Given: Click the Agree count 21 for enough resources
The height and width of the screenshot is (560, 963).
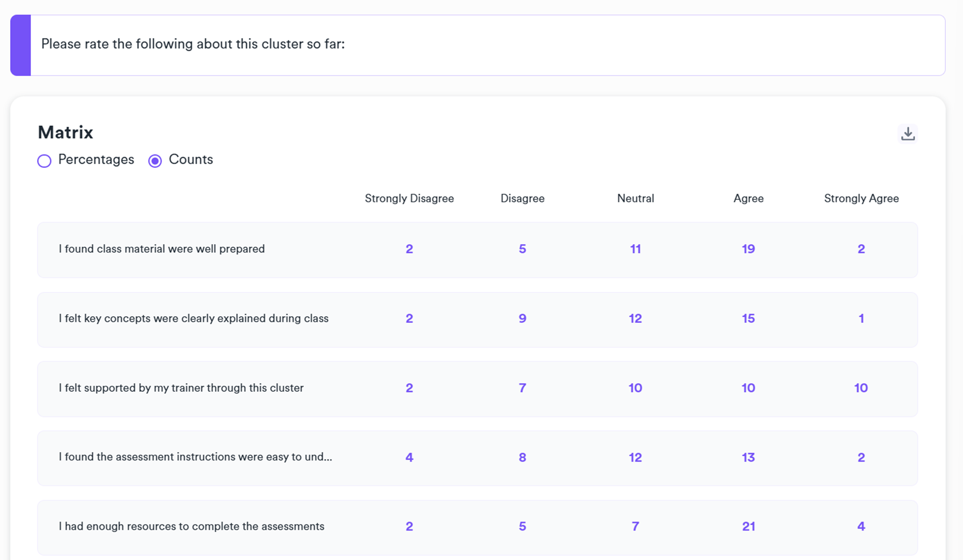Looking at the screenshot, I should pos(748,527).
